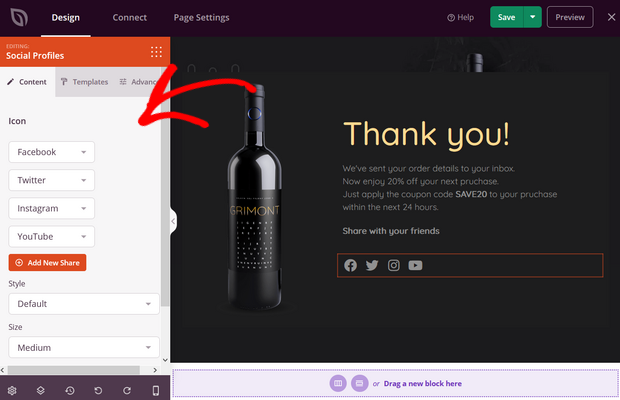Image resolution: width=620 pixels, height=400 pixels.
Task: Click the Instagram icon in preview
Action: [394, 265]
